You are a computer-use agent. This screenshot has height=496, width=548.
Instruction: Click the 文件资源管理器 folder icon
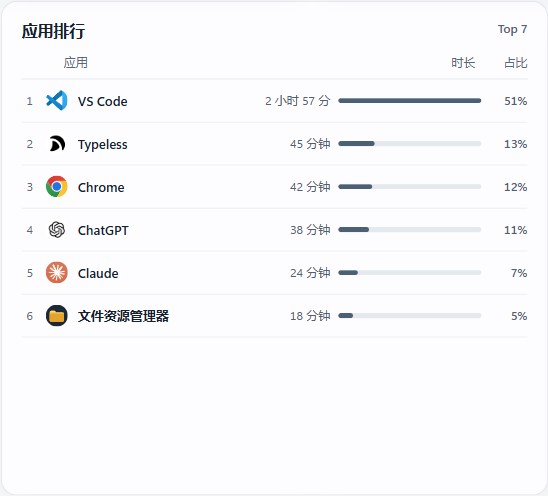point(57,316)
